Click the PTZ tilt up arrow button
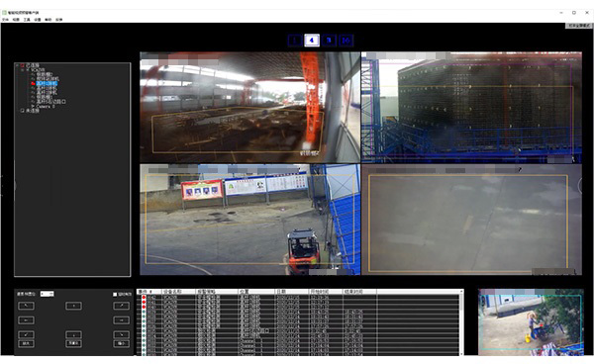The width and height of the screenshot is (594, 364). pyautogui.click(x=73, y=306)
